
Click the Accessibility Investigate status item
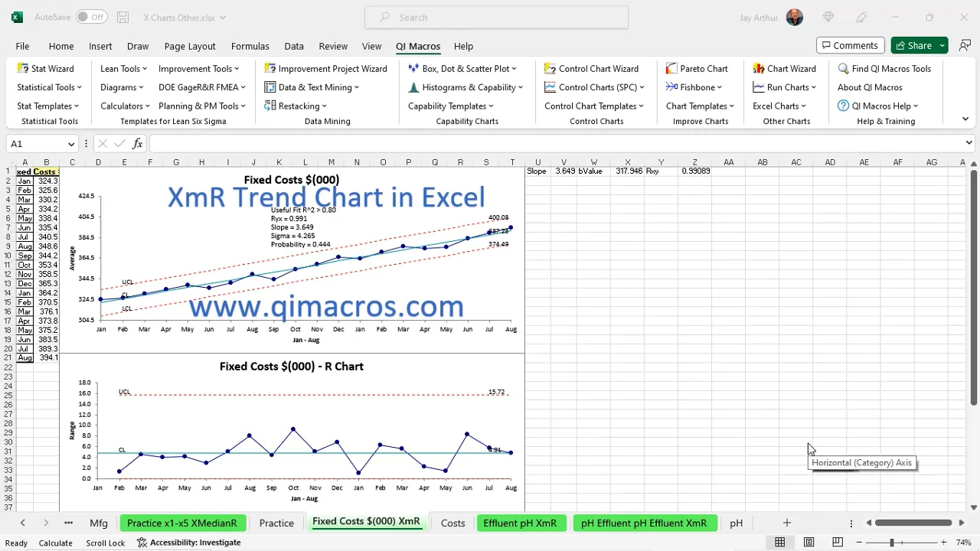click(188, 543)
